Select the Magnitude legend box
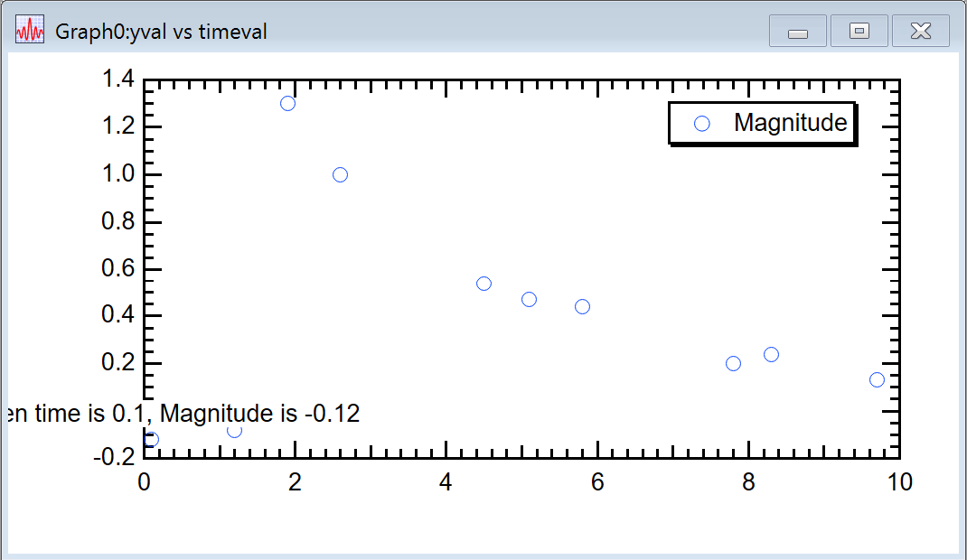 pyautogui.click(x=762, y=124)
